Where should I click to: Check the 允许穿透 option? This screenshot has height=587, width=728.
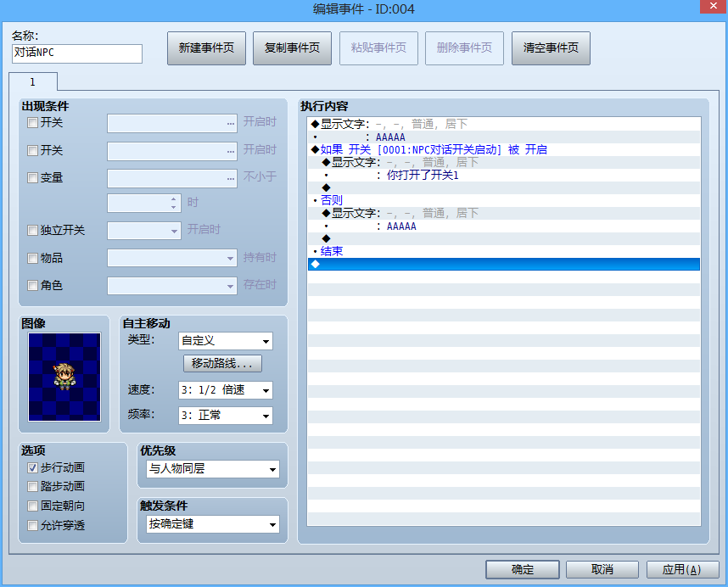point(32,526)
